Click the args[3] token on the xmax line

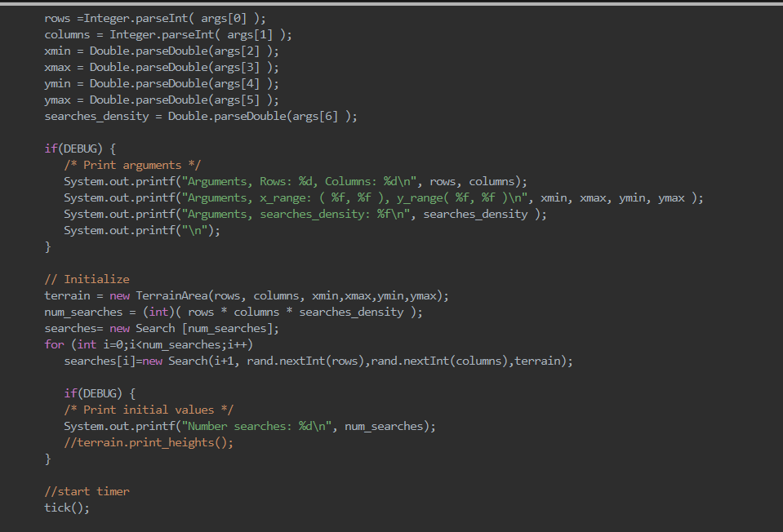click(237, 66)
